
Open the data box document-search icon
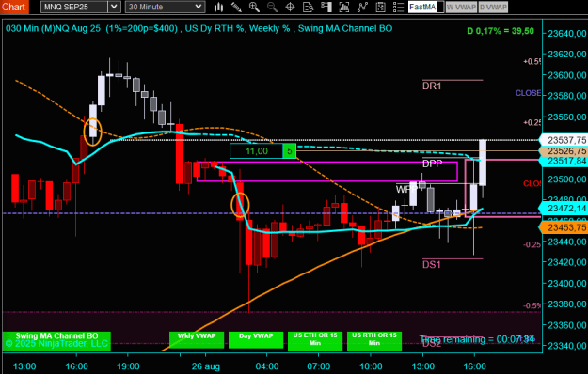tap(308, 7)
